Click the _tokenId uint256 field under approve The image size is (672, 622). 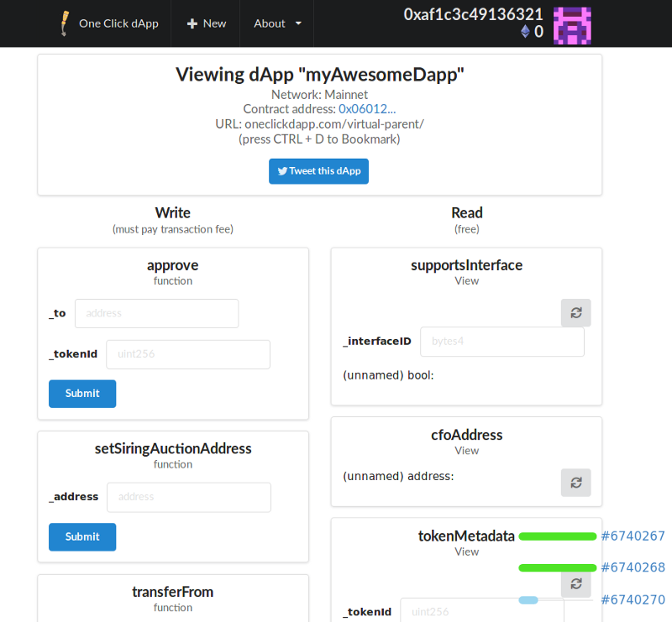tap(187, 354)
